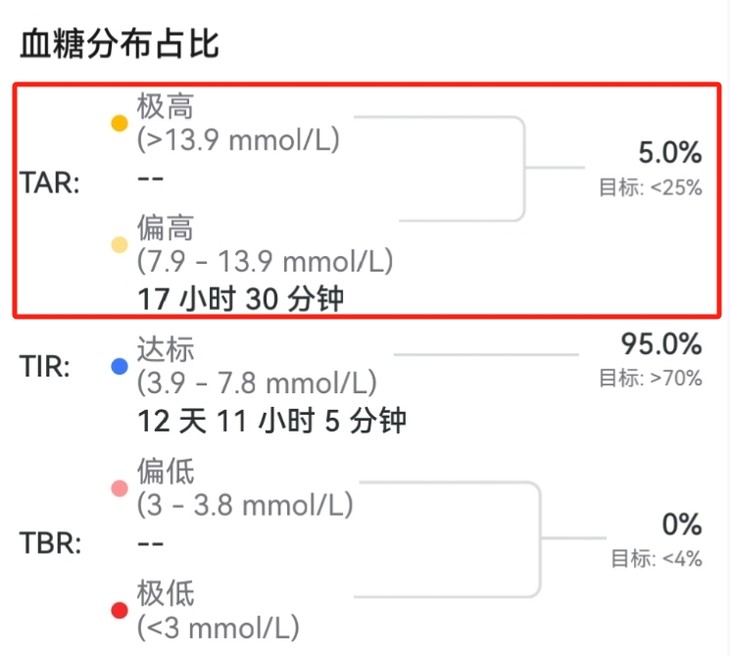Click the red 极低 indicator dot
Screen dimensions: 730x656
119,609
